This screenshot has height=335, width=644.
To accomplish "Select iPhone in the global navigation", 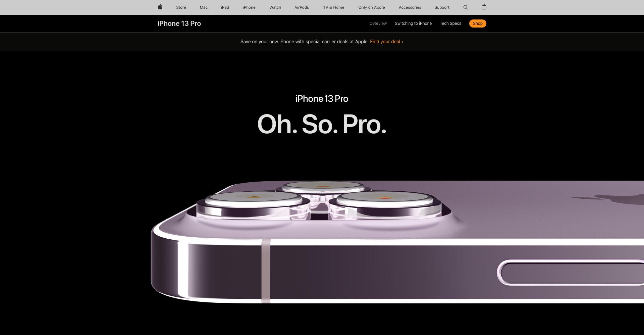I will [x=249, y=7].
